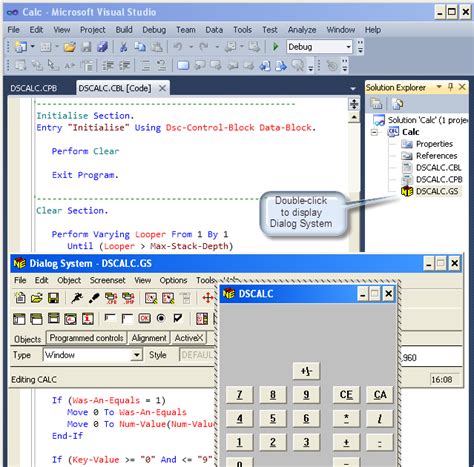This screenshot has height=467, width=474.
Task: Click the Open File folder icon in Visual Studio toolbar
Action: pyautogui.click(x=69, y=47)
